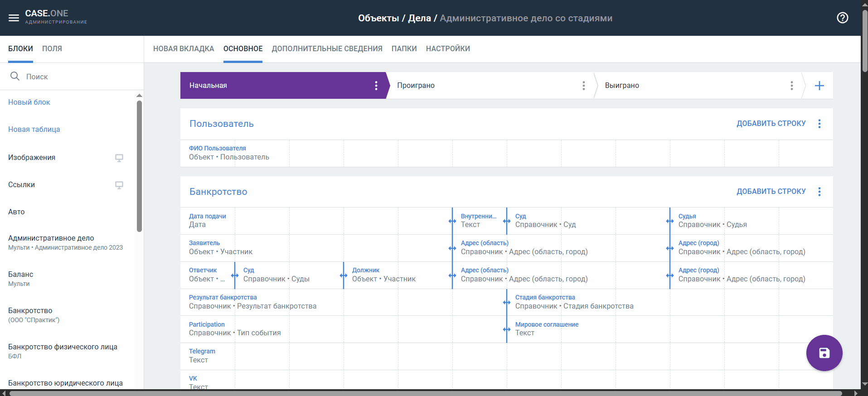
Task: Click the floating save disk button
Action: (824, 353)
